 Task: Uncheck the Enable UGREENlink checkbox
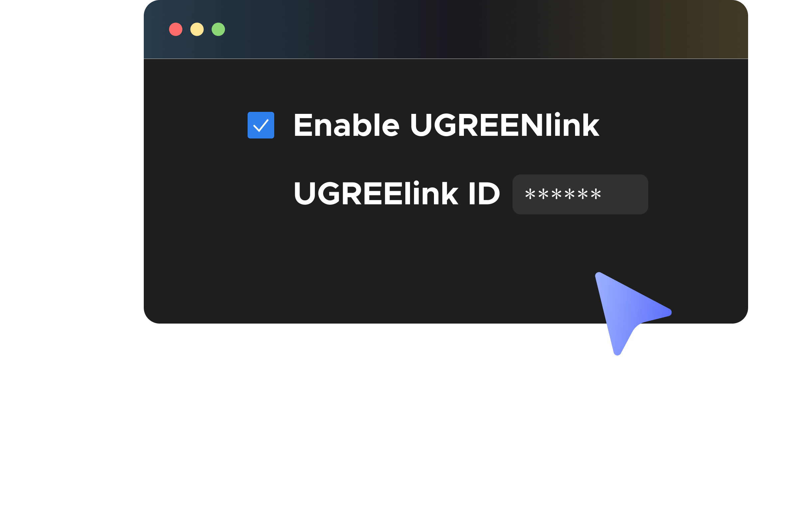click(261, 125)
